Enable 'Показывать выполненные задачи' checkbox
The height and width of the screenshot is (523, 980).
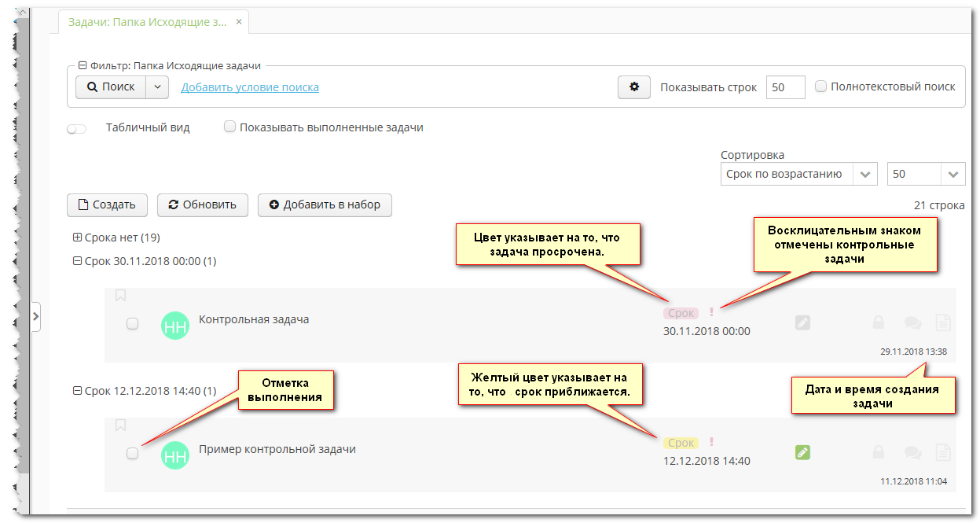(x=230, y=127)
